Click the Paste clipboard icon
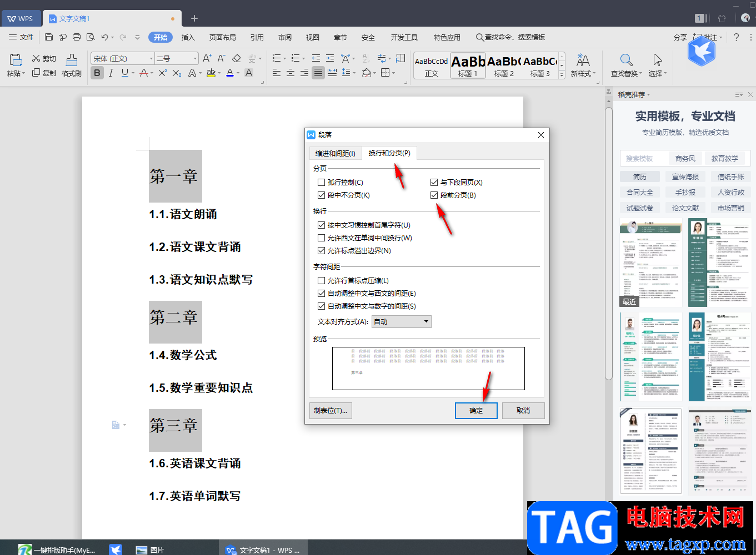 (16, 60)
